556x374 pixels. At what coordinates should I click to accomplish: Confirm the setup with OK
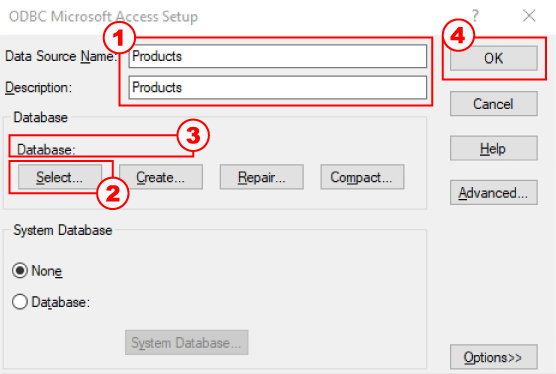pos(494,58)
